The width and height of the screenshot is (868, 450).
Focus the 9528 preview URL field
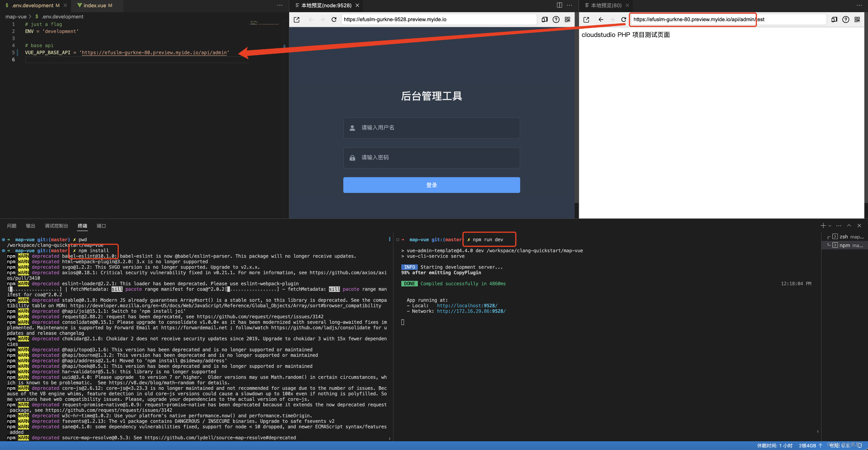(439, 20)
